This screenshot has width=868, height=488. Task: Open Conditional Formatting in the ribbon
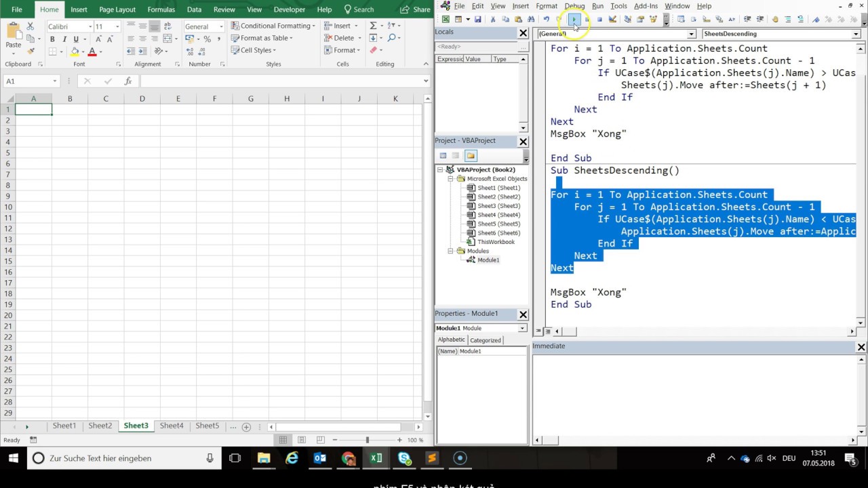tap(274, 26)
